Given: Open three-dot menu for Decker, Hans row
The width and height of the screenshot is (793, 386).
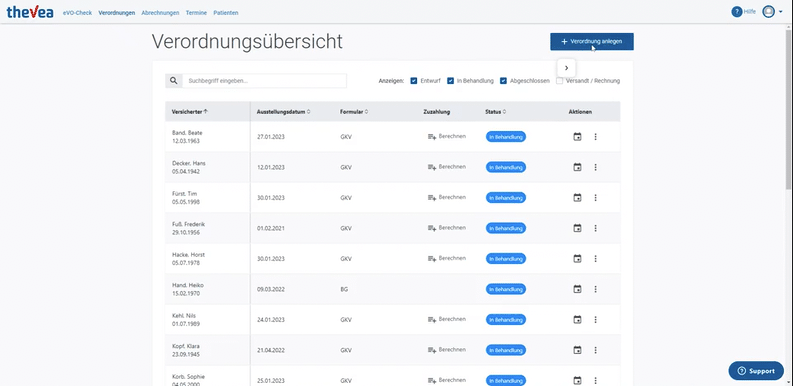Looking at the screenshot, I should 595,167.
